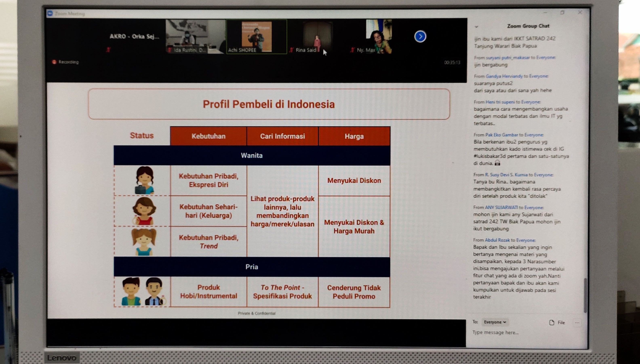Screen dimensions: 640x364
Task: Open the chat more options ellipsis
Action: (x=577, y=322)
